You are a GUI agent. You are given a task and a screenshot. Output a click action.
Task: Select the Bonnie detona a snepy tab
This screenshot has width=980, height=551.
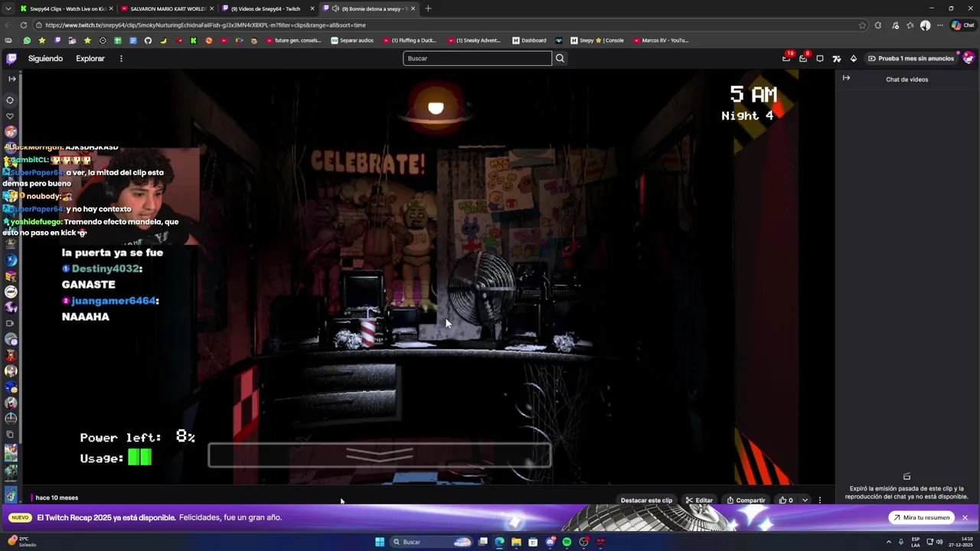(369, 8)
